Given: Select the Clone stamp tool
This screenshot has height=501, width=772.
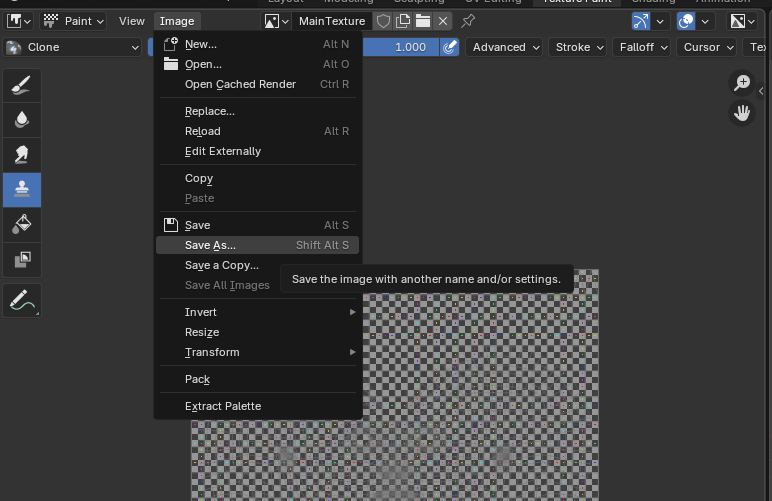Looking at the screenshot, I should coord(22,189).
